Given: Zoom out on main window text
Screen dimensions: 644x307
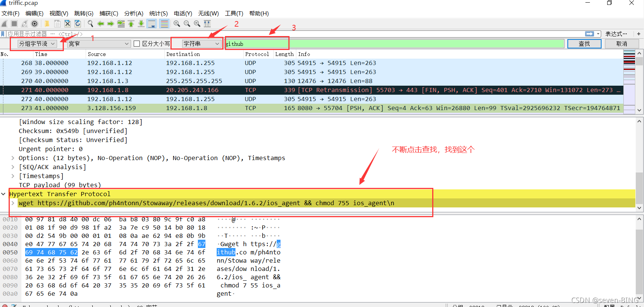Looking at the screenshot, I should tap(187, 24).
